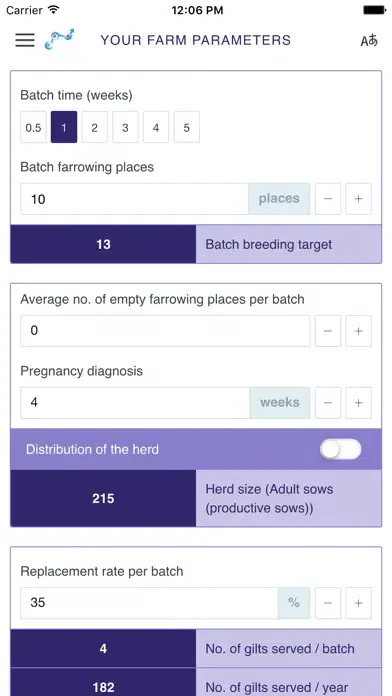Edit the pregnancy diagnosis weeks field
392x696 pixels.
[135, 403]
